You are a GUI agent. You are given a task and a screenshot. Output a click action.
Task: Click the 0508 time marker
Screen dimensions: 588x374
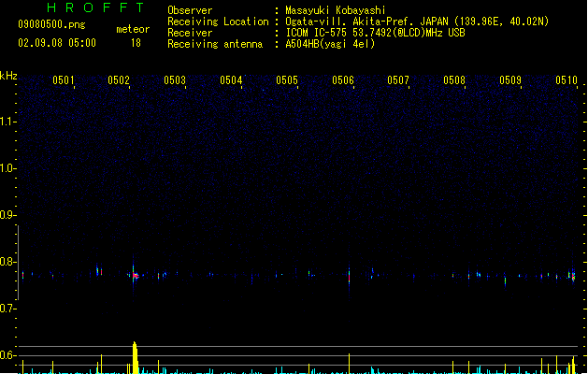[454, 80]
